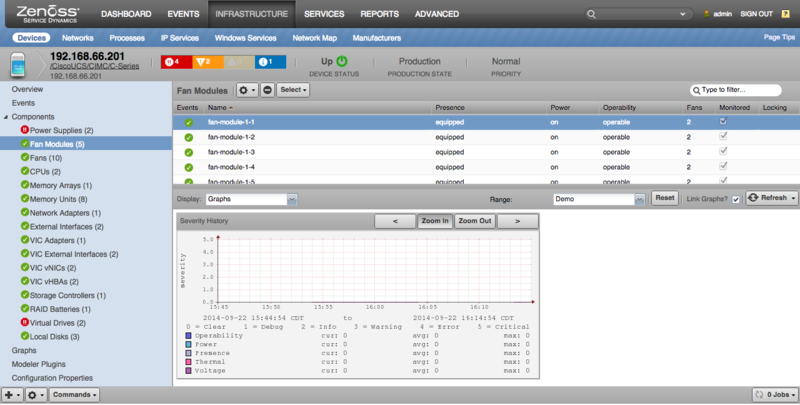The width and height of the screenshot is (800, 405).
Task: Click the SIGN OUT link
Action: 757,14
